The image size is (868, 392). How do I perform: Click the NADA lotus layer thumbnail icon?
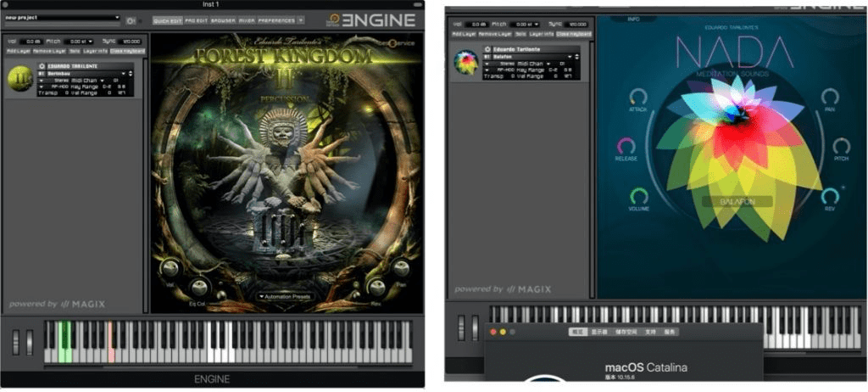(x=465, y=62)
